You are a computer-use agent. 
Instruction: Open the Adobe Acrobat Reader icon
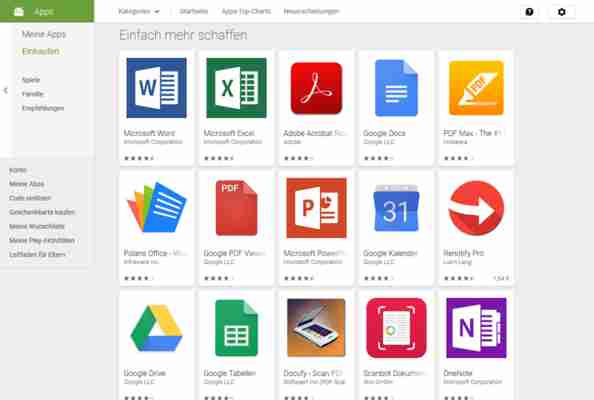point(316,88)
